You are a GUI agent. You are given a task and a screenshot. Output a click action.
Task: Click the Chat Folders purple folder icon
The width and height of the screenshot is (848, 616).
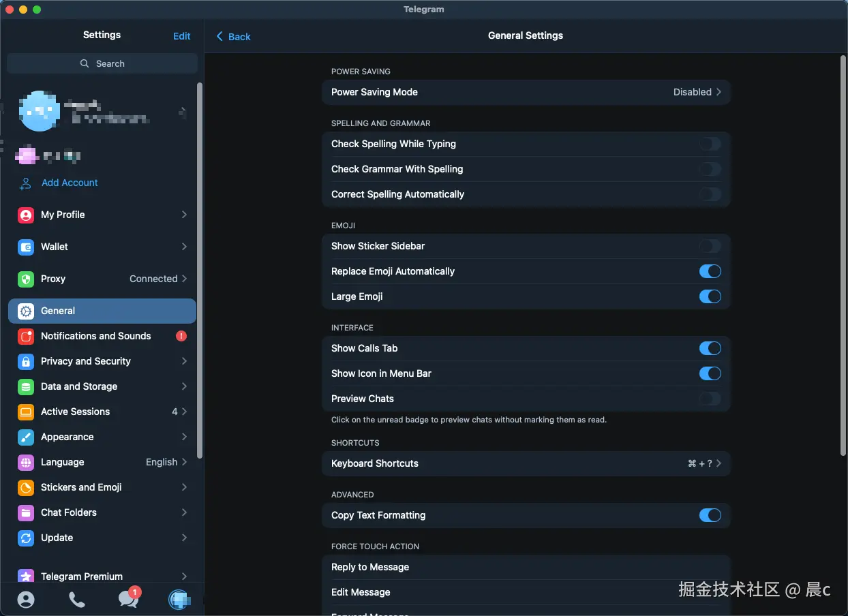click(26, 512)
